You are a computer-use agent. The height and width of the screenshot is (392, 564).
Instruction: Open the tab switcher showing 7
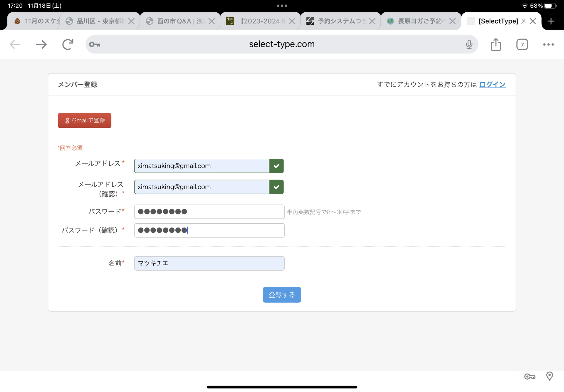(x=522, y=44)
